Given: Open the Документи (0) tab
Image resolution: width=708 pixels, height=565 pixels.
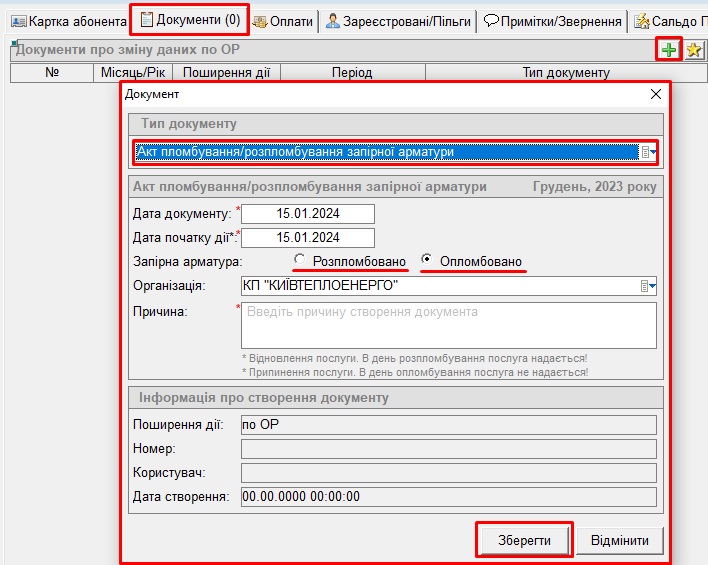Looking at the screenshot, I should [x=189, y=20].
